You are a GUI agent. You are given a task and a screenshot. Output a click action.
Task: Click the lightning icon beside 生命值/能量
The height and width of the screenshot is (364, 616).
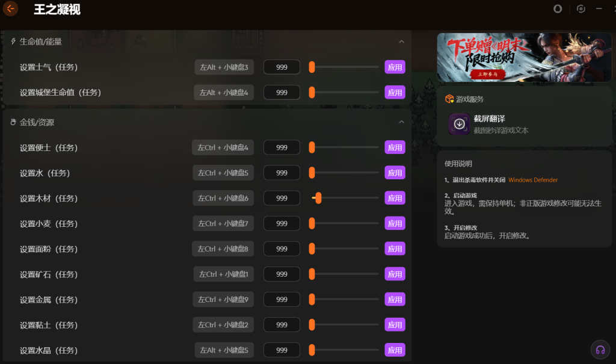coord(13,42)
